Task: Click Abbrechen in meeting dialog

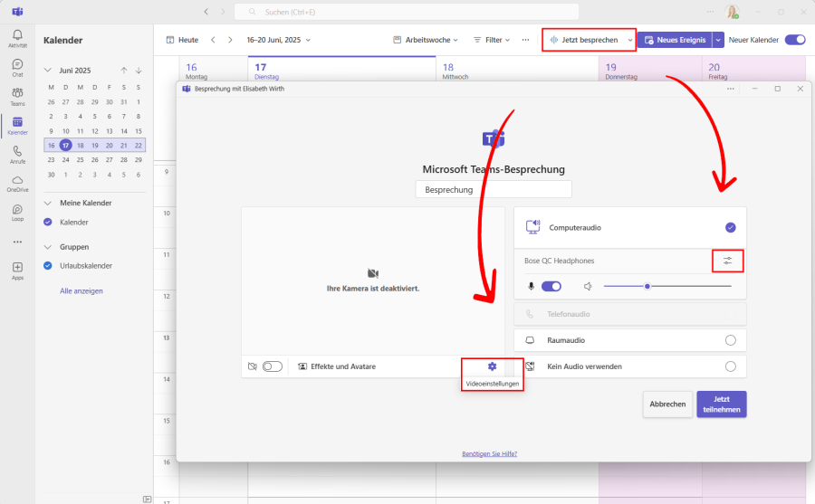Action: [x=667, y=404]
